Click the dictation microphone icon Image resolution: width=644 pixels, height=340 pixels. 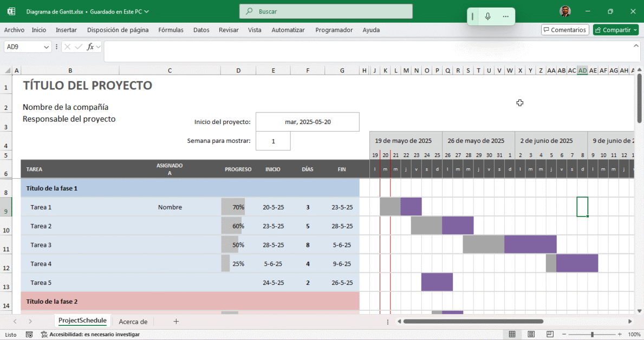pyautogui.click(x=488, y=17)
